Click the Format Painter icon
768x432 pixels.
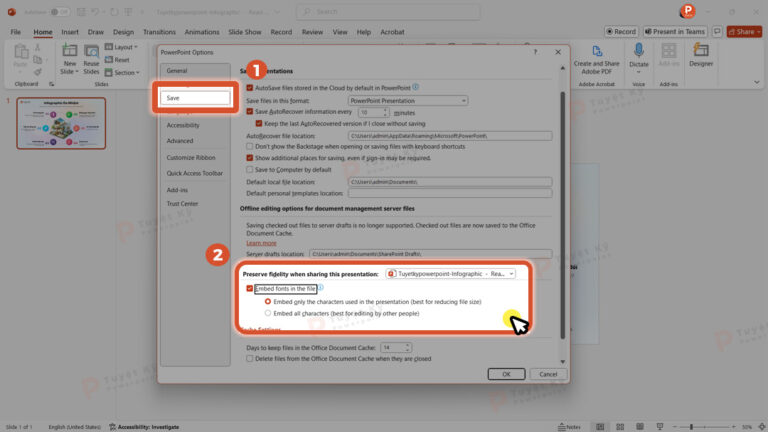(x=37, y=72)
